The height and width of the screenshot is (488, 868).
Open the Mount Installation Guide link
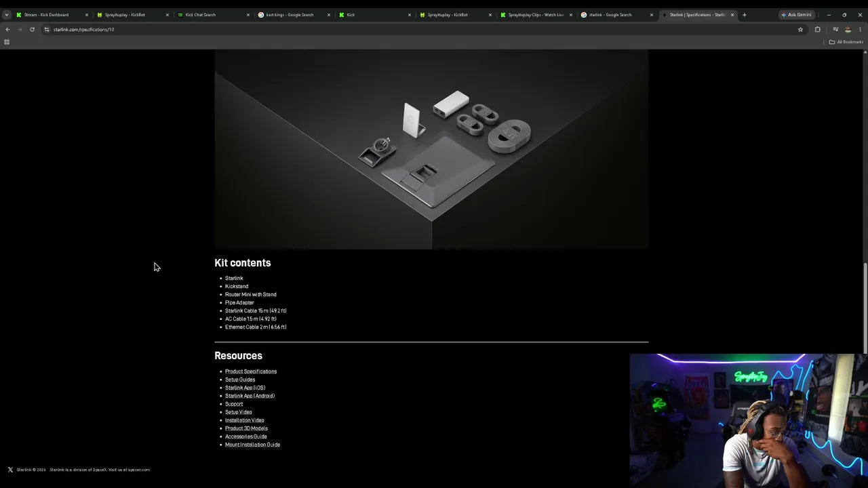[252, 445]
